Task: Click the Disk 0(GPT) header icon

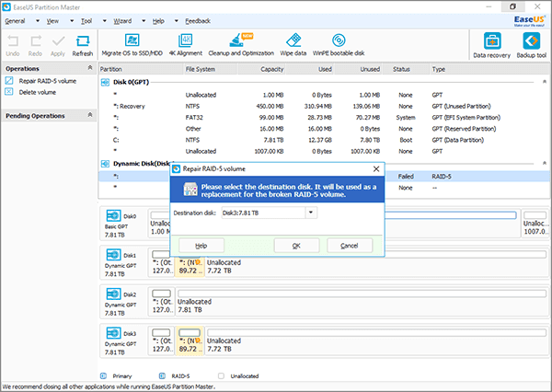Action: (105, 83)
